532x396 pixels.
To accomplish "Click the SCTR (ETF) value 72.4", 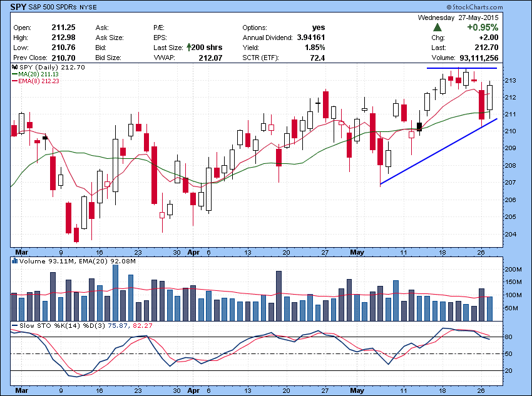I will (x=317, y=58).
